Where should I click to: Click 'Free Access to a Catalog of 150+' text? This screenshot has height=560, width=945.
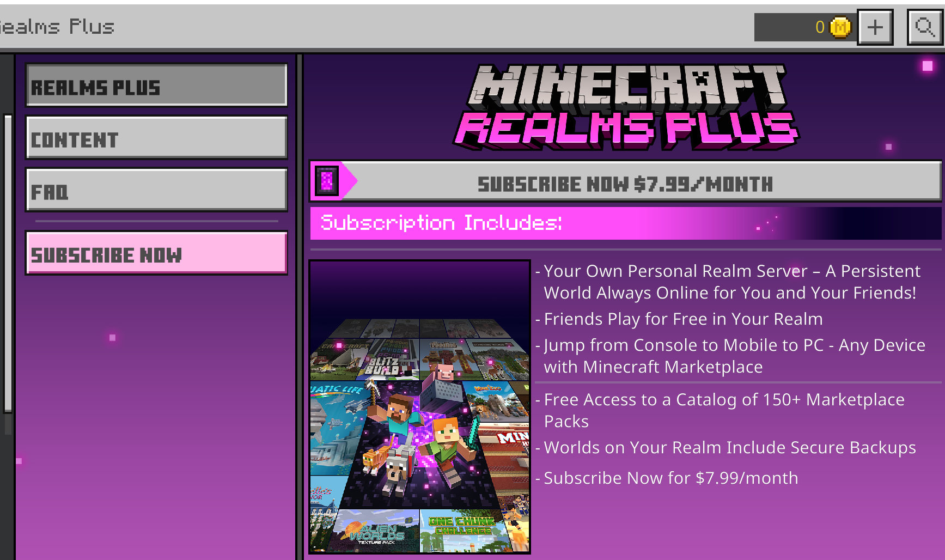tap(672, 399)
